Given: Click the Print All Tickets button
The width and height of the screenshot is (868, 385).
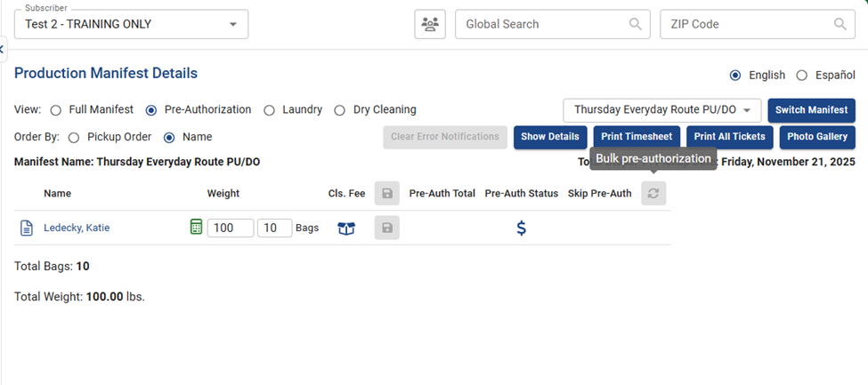Looking at the screenshot, I should (728, 137).
